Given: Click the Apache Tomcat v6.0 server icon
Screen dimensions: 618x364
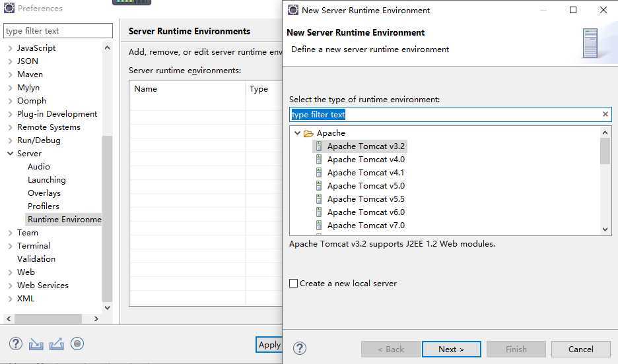Looking at the screenshot, I should (x=319, y=212).
